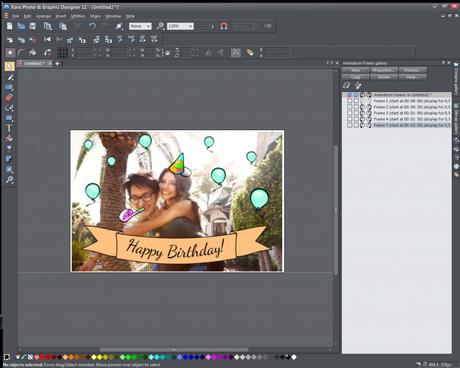
Task: Open the Window menu
Action: tap(113, 16)
